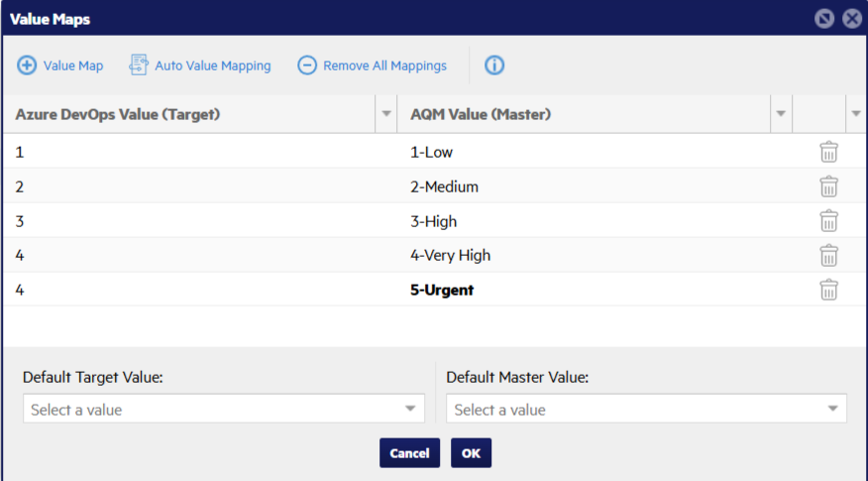Click the Value Map plus icon
868x481 pixels.
[x=28, y=65]
